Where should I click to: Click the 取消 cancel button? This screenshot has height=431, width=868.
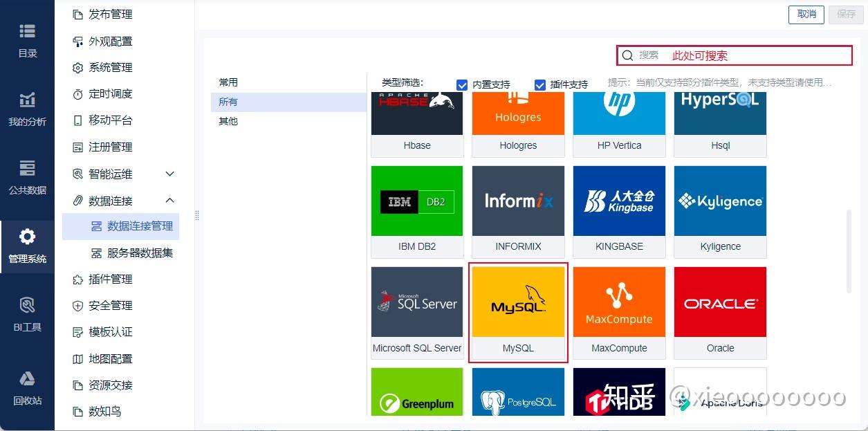806,14
